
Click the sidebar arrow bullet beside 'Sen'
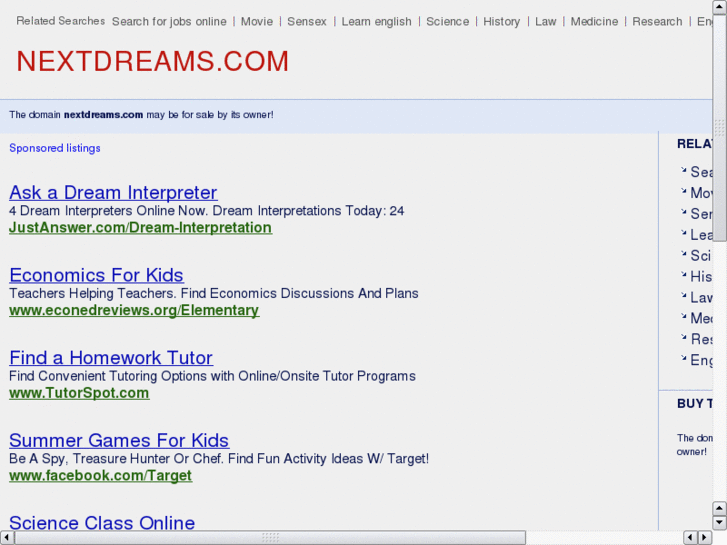coord(683,212)
